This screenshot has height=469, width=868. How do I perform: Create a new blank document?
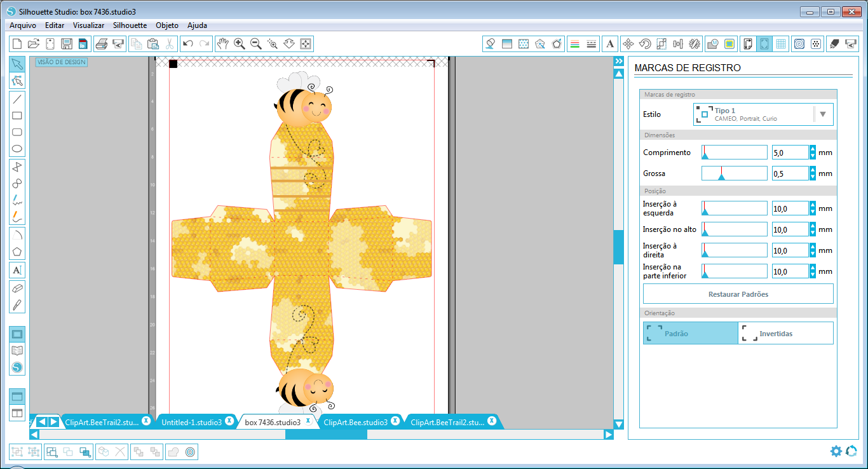(17, 44)
